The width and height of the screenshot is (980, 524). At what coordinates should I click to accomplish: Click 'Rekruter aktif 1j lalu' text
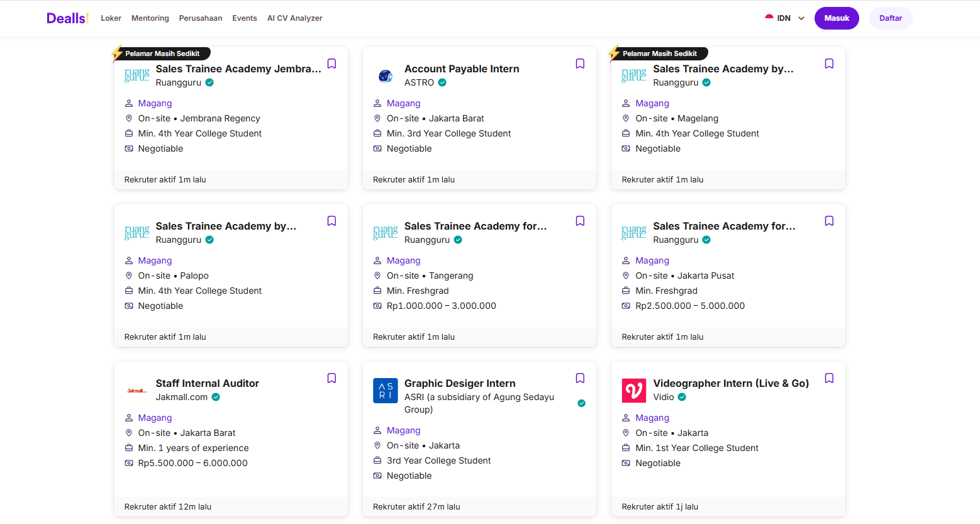tap(660, 506)
